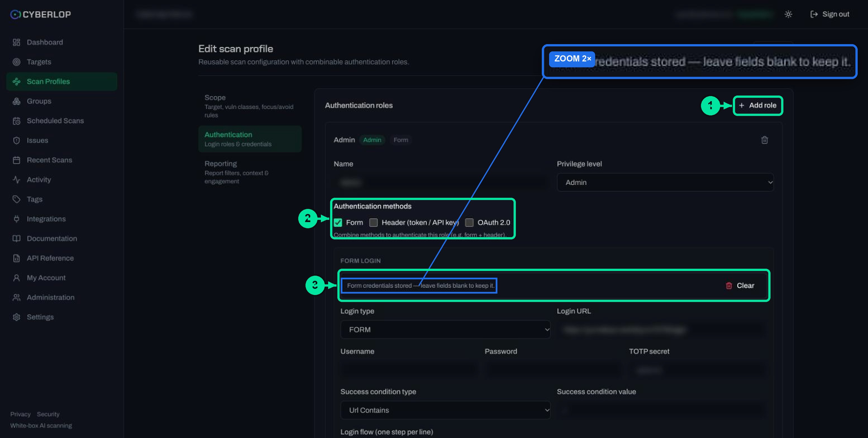
Task: Enable the OAuth 2.0 checkbox
Action: pyautogui.click(x=469, y=222)
